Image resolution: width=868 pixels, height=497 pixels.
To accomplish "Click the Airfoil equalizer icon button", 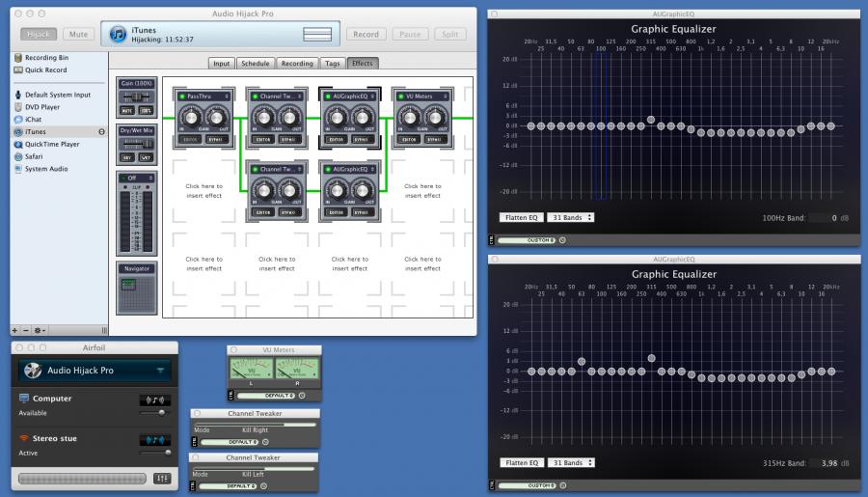I will (161, 479).
